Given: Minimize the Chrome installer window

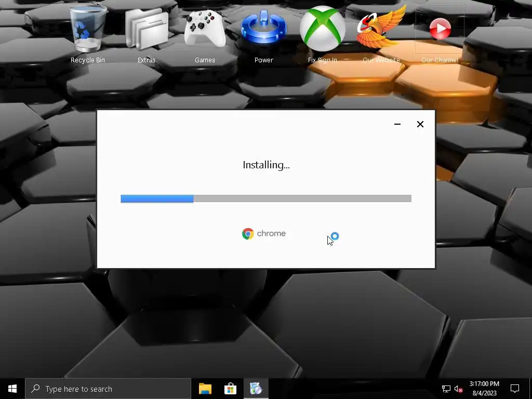Looking at the screenshot, I should [x=397, y=124].
